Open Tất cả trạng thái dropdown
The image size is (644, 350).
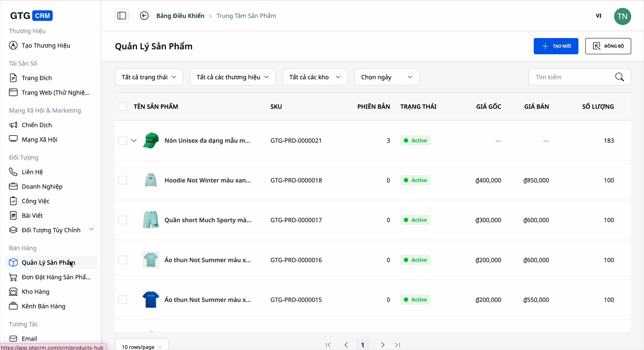point(149,77)
